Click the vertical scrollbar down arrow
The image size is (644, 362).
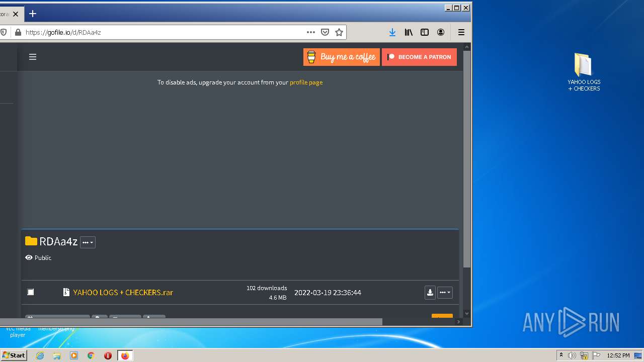coord(467,313)
